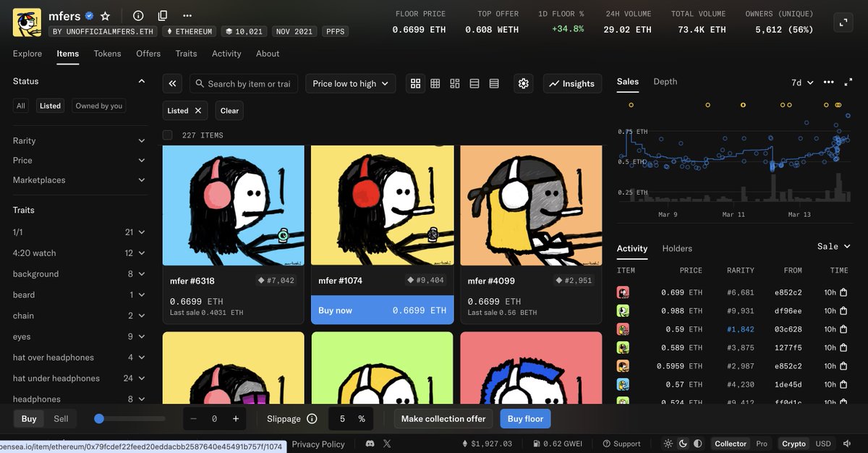
Task: Expand the Marketplaces filter
Action: pos(80,180)
